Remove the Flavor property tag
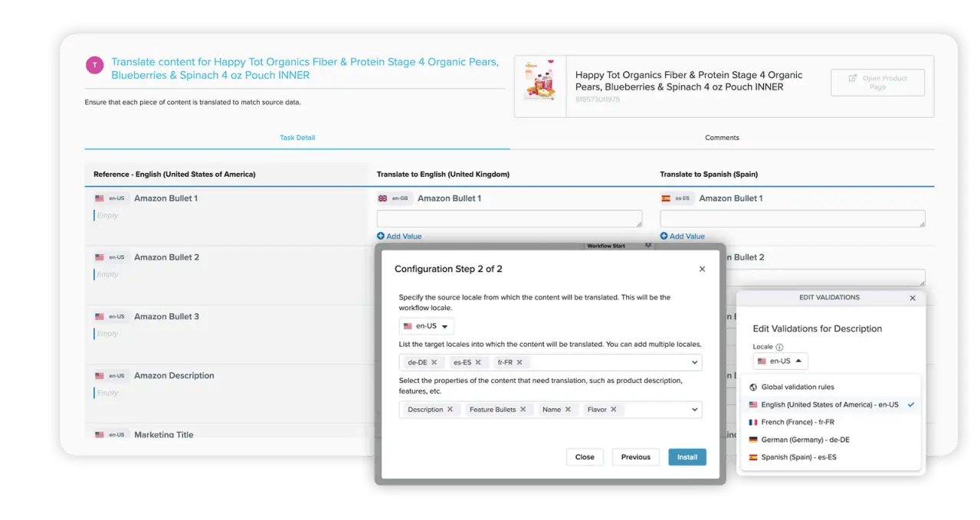Screen dimensions: 980x520 coord(613,410)
